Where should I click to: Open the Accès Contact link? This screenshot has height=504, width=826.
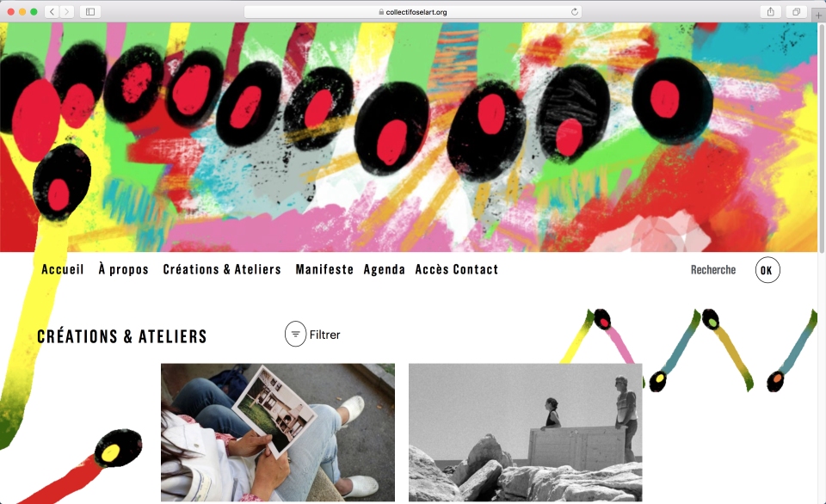click(x=457, y=269)
